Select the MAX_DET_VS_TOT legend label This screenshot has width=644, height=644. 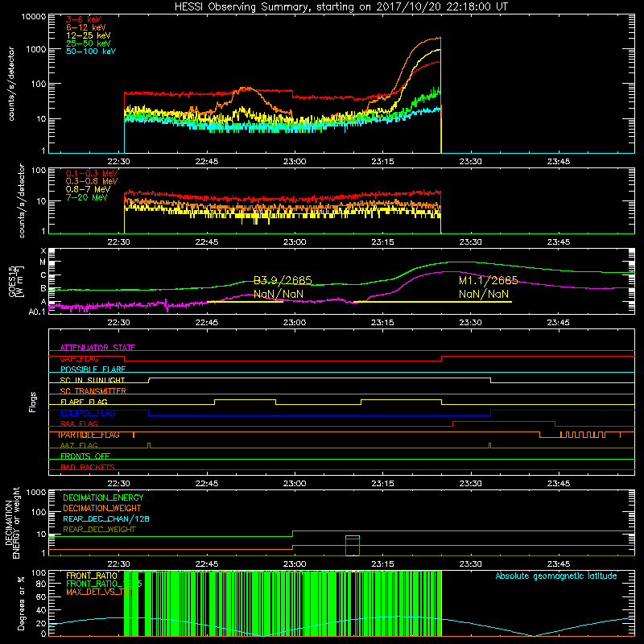[x=98, y=592]
